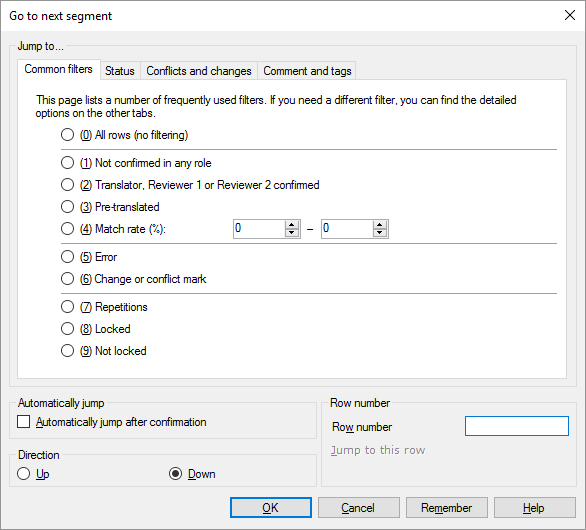Increase the upper match rate value
Screen dimensions: 586x530
tap(380, 225)
